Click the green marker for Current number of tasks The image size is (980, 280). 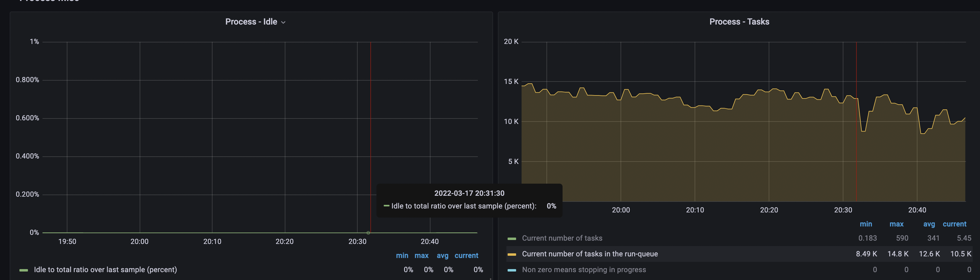512,238
